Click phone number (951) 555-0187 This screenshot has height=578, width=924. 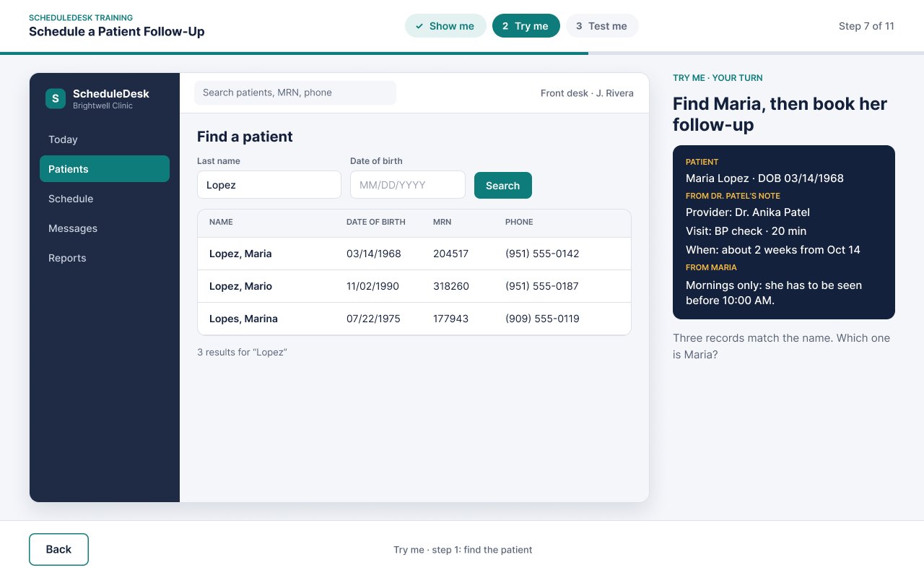[542, 286]
